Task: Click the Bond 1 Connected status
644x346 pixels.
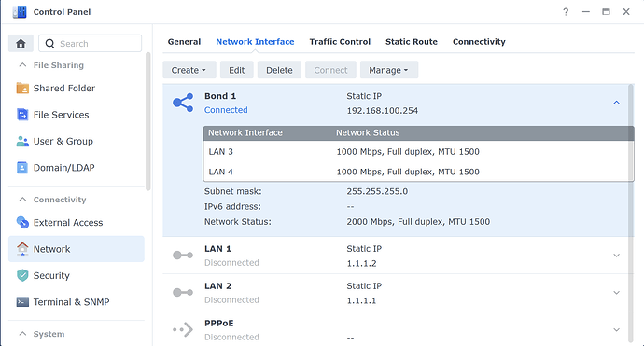Action: [x=226, y=110]
